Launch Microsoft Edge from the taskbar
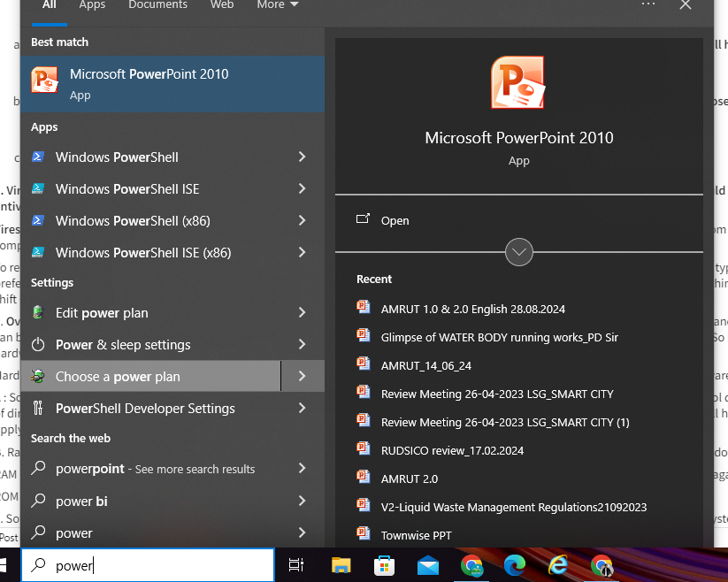Viewport: 728px width, 582px height. click(515, 565)
